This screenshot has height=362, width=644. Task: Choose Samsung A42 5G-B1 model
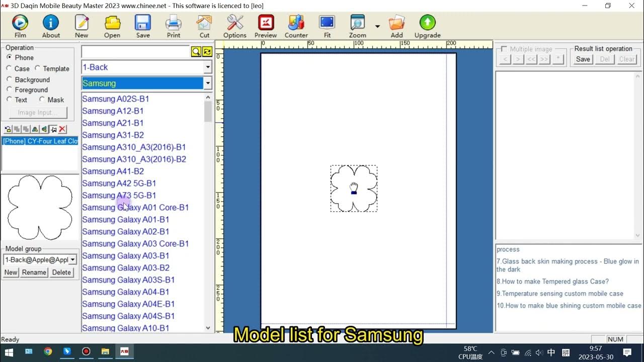click(x=119, y=184)
